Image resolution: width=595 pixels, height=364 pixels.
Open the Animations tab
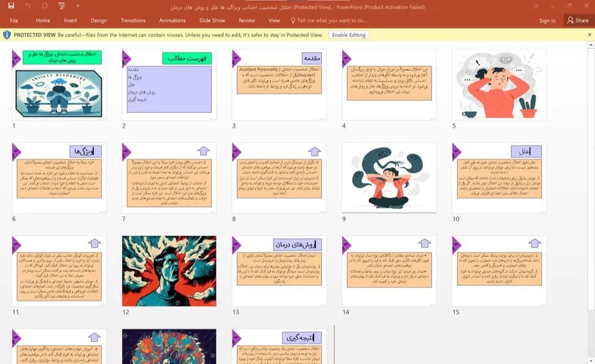tap(173, 20)
